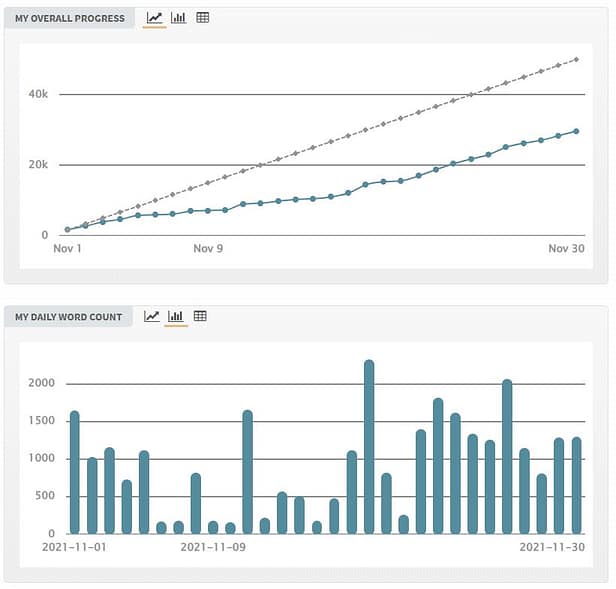Click the Nov 9 x-axis label
Screen dimensions: 616x589
[x=208, y=249]
